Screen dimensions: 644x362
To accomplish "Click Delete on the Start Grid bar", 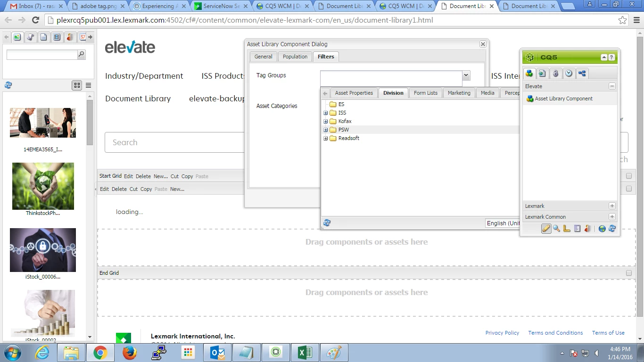I will (x=143, y=176).
